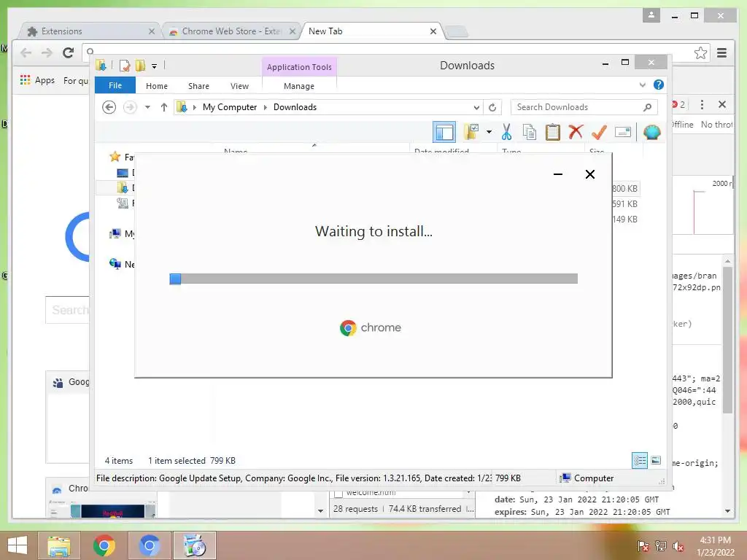Image resolution: width=747 pixels, height=560 pixels.
Task: Expand the address bar history dropdown
Action: tap(476, 107)
